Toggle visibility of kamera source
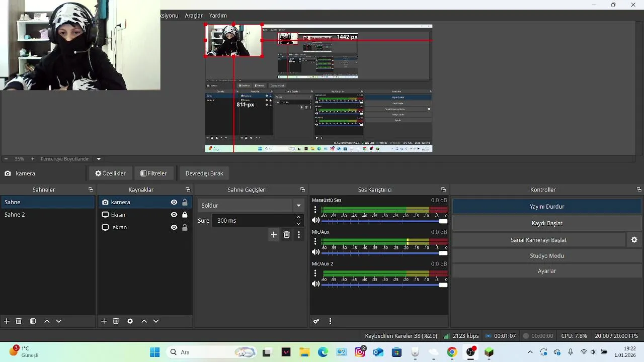This screenshot has width=644, height=362. (174, 202)
